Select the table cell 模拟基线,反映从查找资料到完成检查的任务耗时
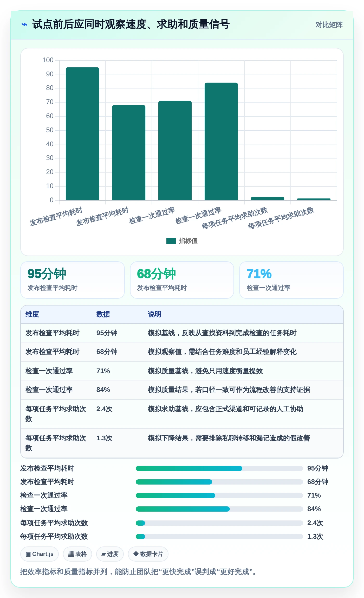Viewport: 364px width, 598px height. 222,333
